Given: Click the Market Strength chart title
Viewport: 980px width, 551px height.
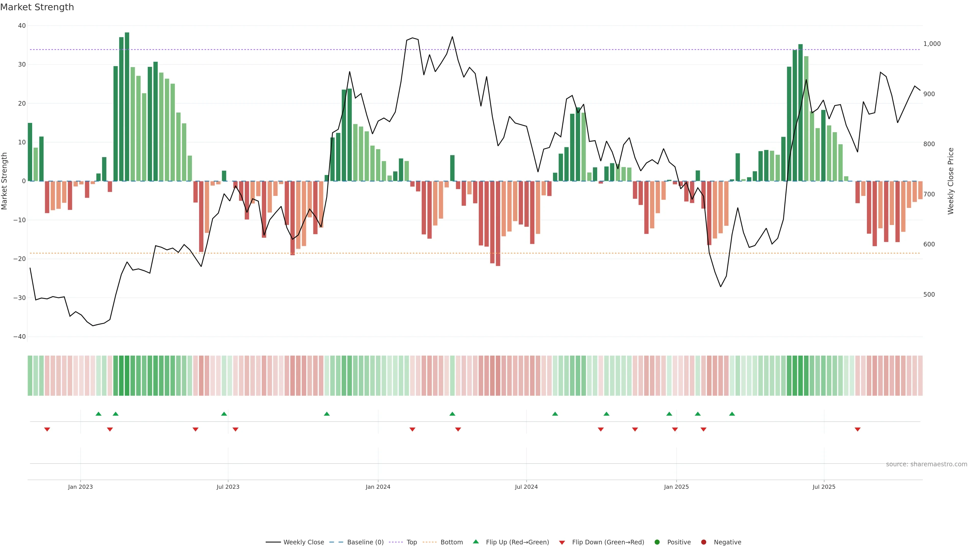Looking at the screenshot, I should (37, 7).
